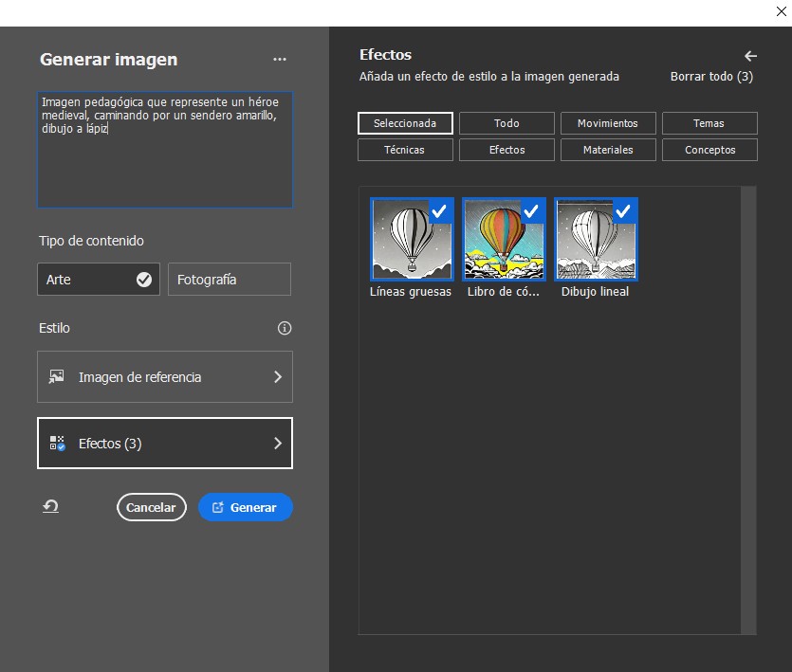The image size is (792, 672).
Task: Close the dialog with the X button
Action: coord(780,11)
